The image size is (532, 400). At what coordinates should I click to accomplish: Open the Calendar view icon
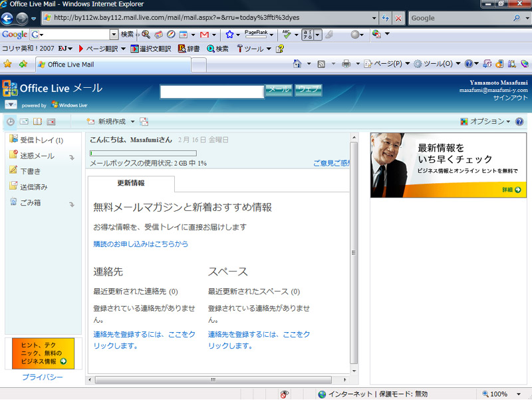pos(51,122)
